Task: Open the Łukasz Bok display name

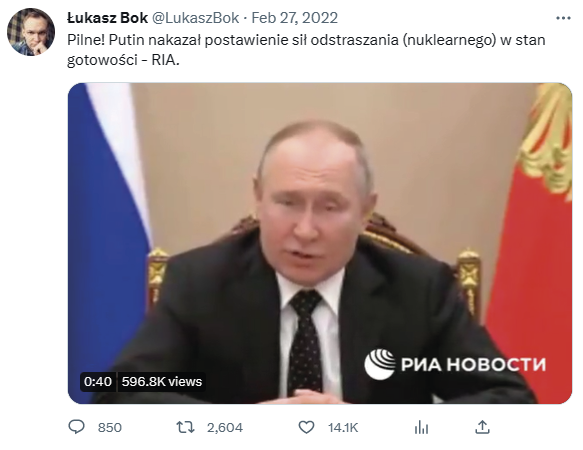Action: coord(107,18)
